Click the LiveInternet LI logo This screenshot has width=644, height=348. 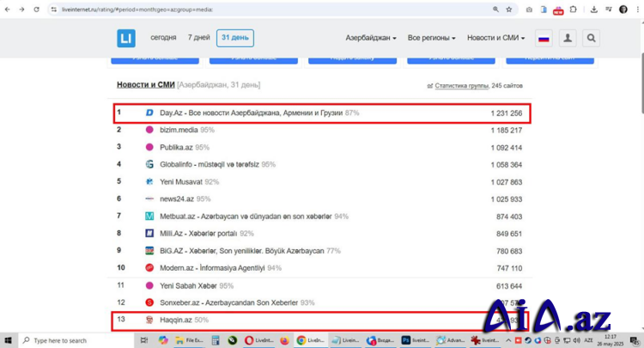tap(126, 38)
